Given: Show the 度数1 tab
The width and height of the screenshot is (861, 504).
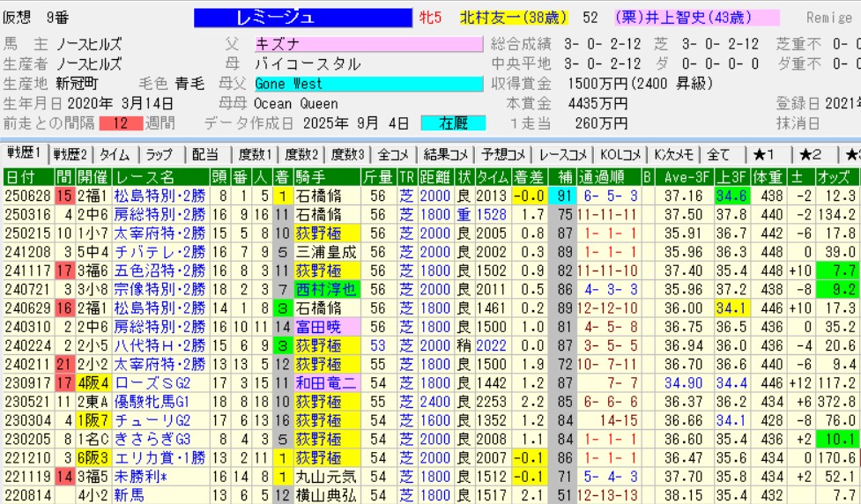Looking at the screenshot, I should [x=255, y=154].
